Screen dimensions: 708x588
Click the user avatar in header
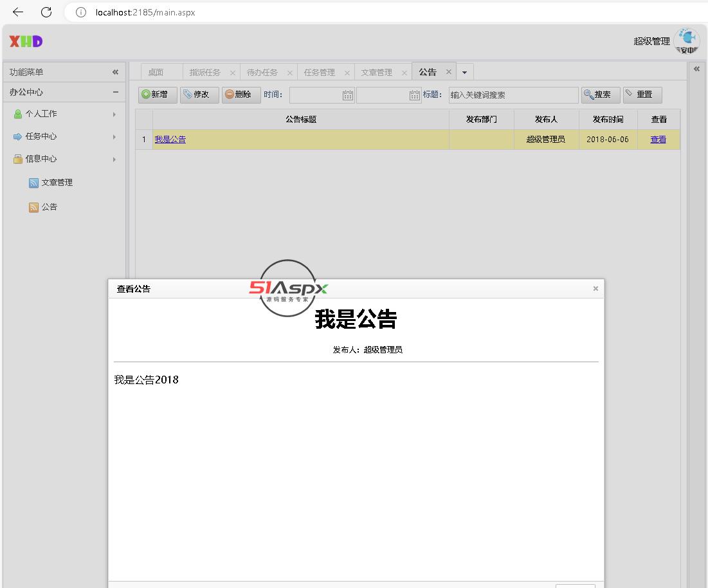(x=686, y=41)
